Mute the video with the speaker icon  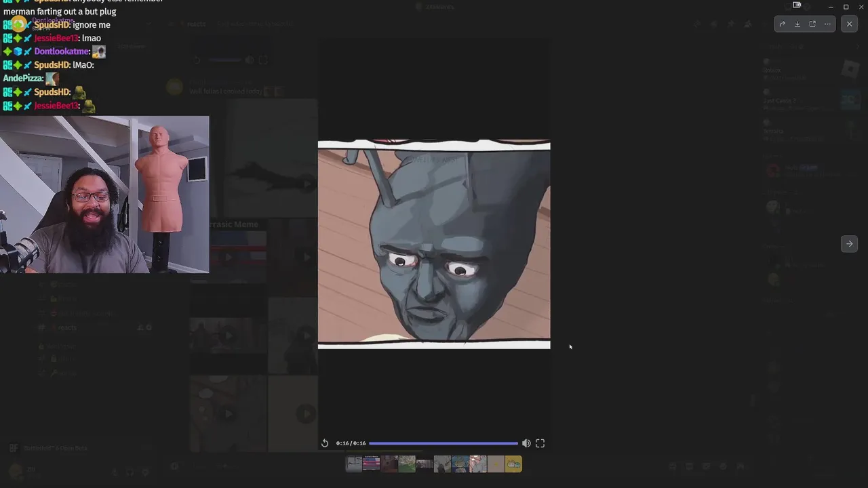pyautogui.click(x=526, y=443)
